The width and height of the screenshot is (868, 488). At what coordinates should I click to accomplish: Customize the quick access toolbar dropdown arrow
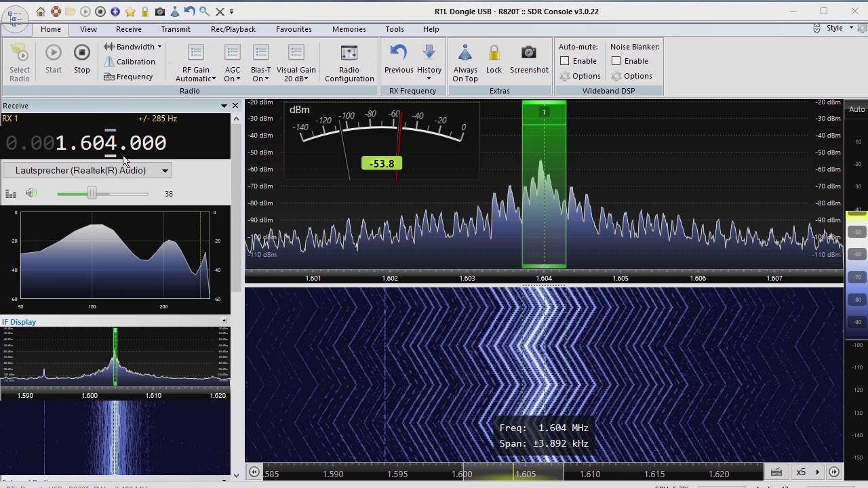pyautogui.click(x=232, y=12)
